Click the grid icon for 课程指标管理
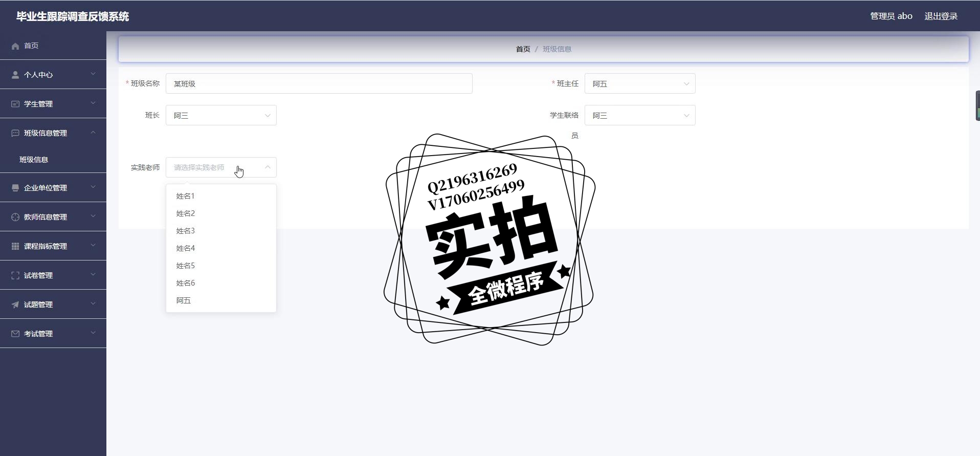The height and width of the screenshot is (456, 980). point(15,246)
